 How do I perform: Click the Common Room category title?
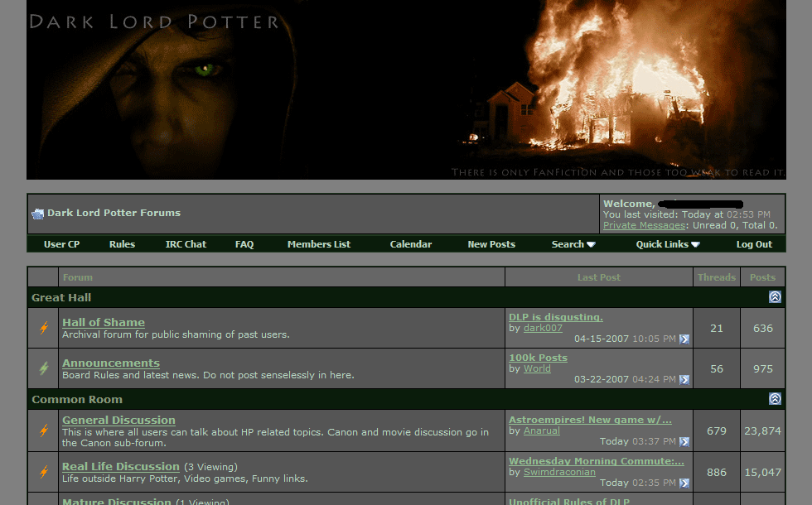tap(77, 399)
